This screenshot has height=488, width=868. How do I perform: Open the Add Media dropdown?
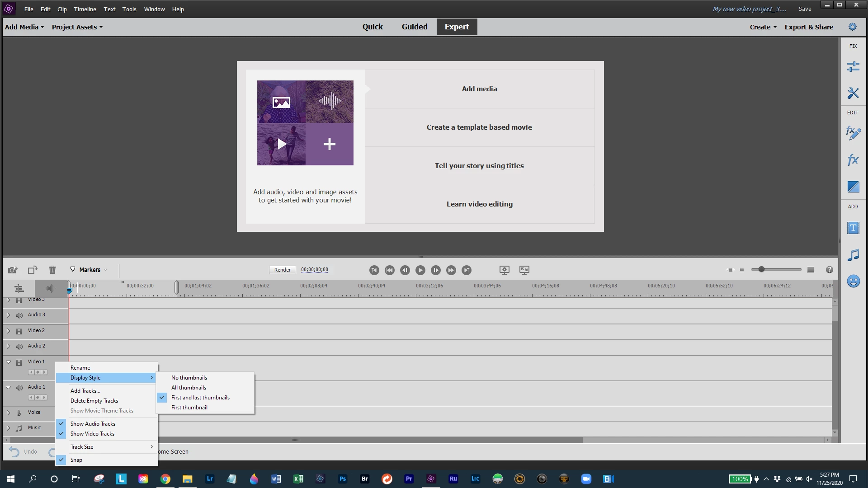24,27
